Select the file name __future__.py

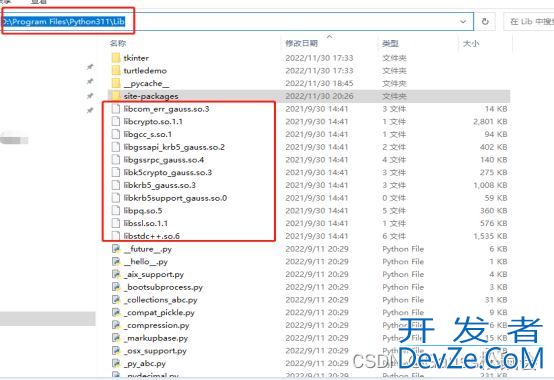(x=148, y=249)
